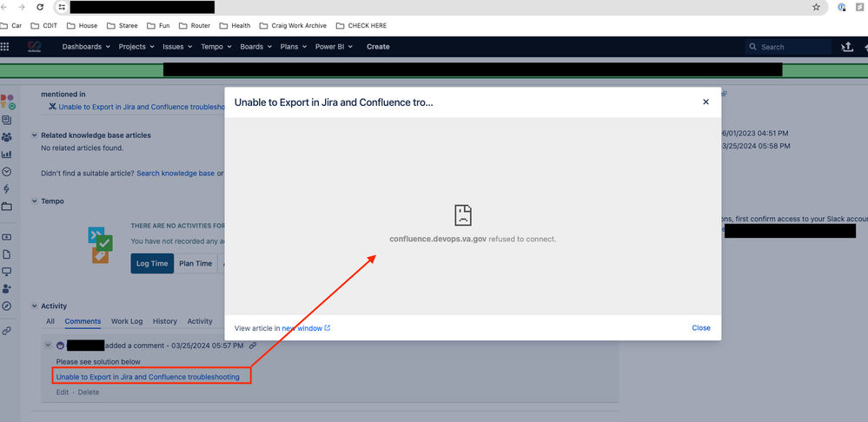Click the invite team person-plus icon
The width and height of the screenshot is (868, 422).
pyautogui.click(x=7, y=288)
